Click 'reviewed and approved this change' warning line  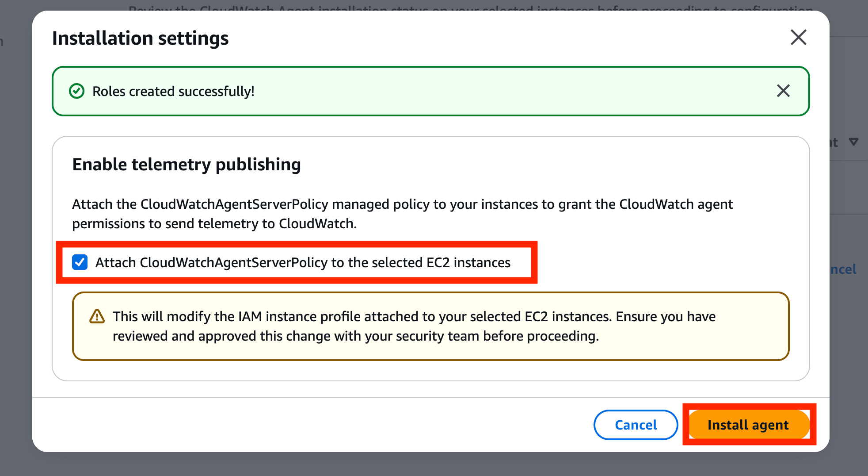tap(356, 336)
